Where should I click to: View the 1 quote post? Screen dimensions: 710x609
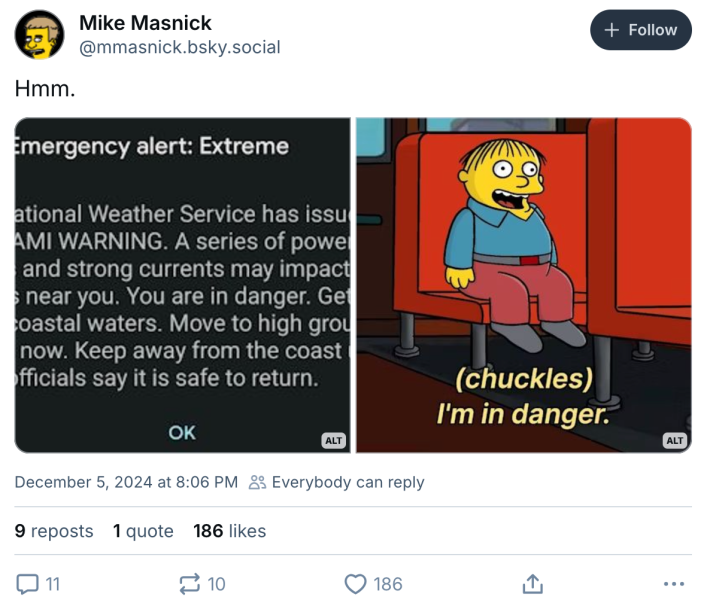pos(143,531)
